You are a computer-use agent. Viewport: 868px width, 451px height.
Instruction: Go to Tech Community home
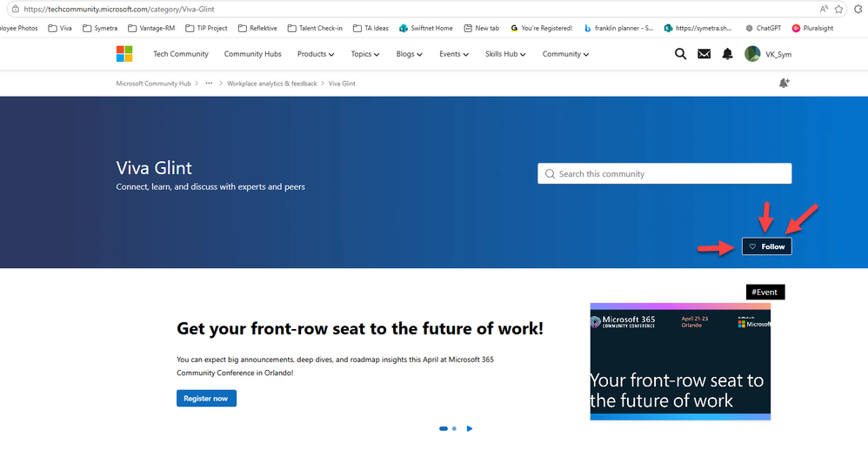pyautogui.click(x=181, y=54)
